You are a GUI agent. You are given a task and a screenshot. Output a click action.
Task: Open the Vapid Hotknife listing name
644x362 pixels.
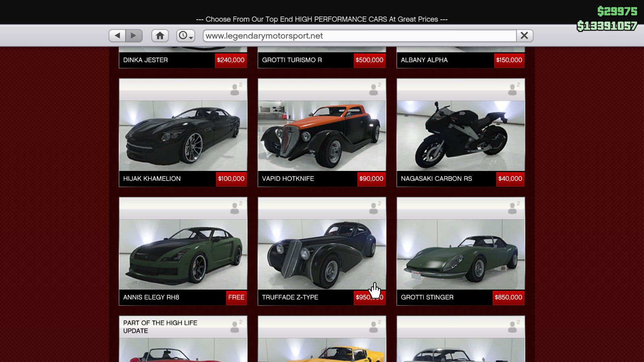[288, 179]
